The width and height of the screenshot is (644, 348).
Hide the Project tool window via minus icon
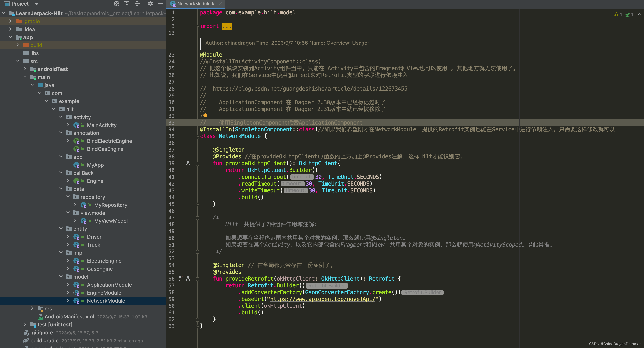tap(161, 4)
